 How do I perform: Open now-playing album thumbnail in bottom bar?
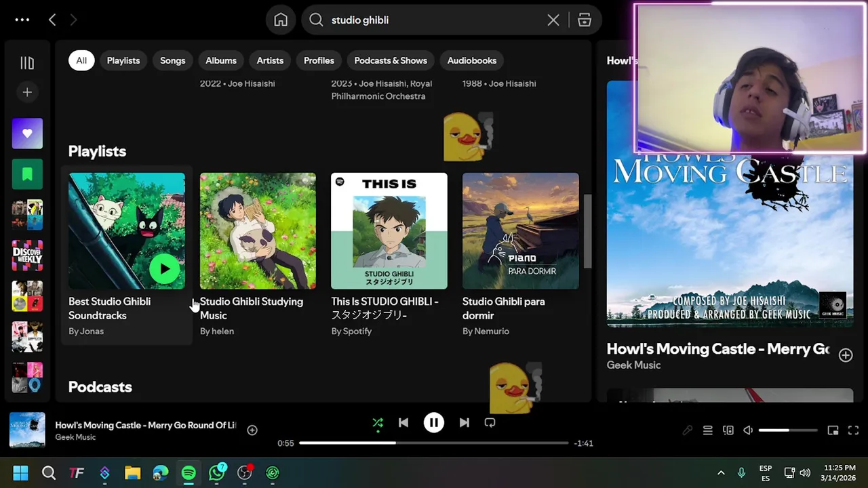[x=27, y=430]
